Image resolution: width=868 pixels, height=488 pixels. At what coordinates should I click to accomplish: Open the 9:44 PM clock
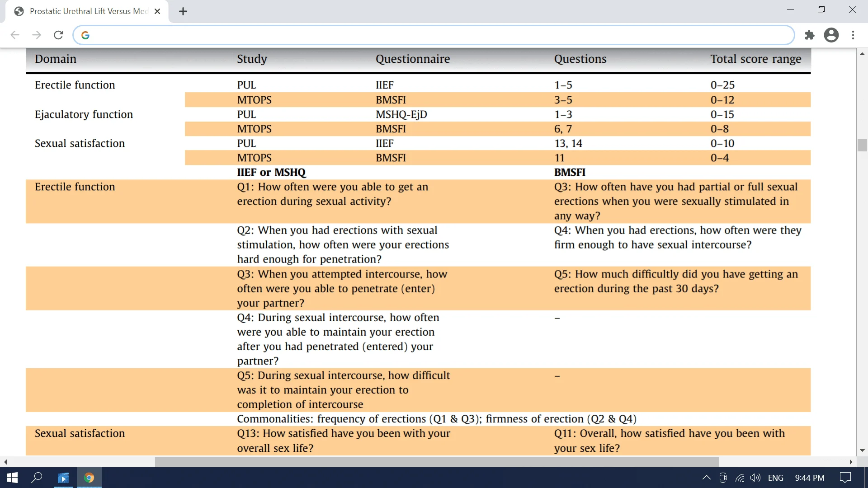[810, 478]
